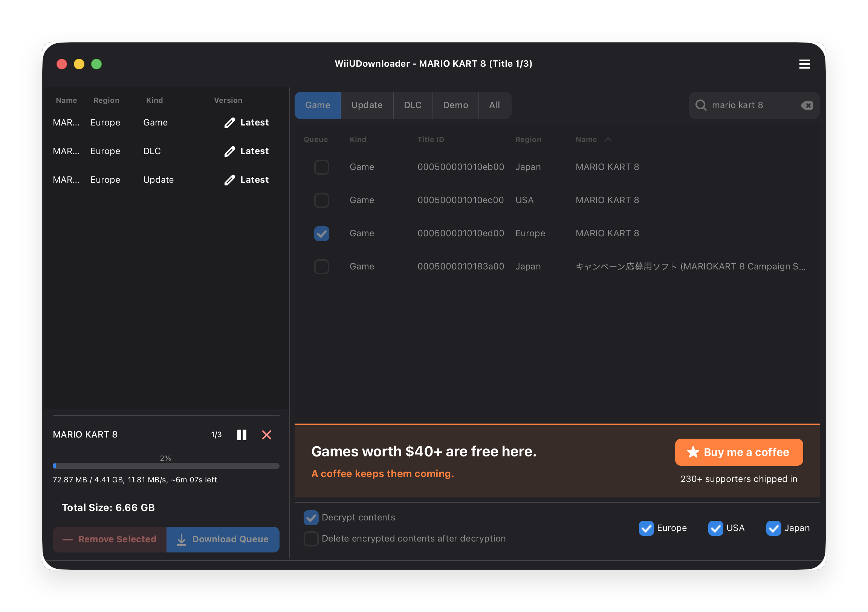The height and width of the screenshot is (612, 868).
Task: Enable Delete encrypted contents after decryption
Action: (311, 539)
